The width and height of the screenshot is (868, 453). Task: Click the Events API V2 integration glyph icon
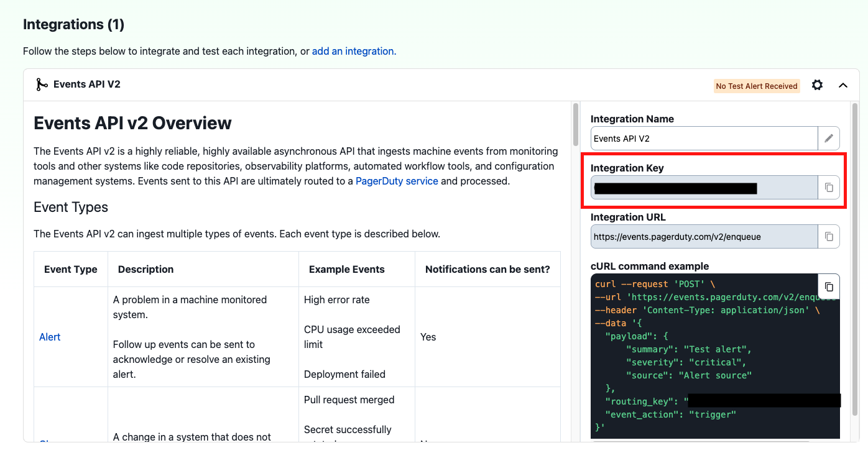point(41,84)
